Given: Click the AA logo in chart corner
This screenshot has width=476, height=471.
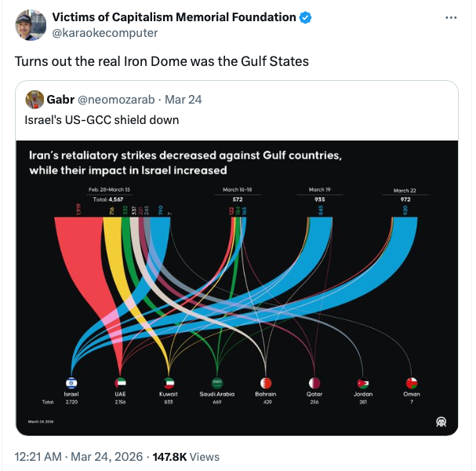Looking at the screenshot, I should pyautogui.click(x=441, y=422).
